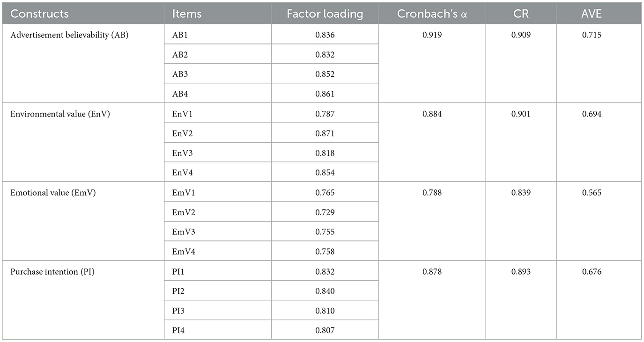This screenshot has height=342, width=644.
Task: Select the CR column header
Action: (521, 14)
